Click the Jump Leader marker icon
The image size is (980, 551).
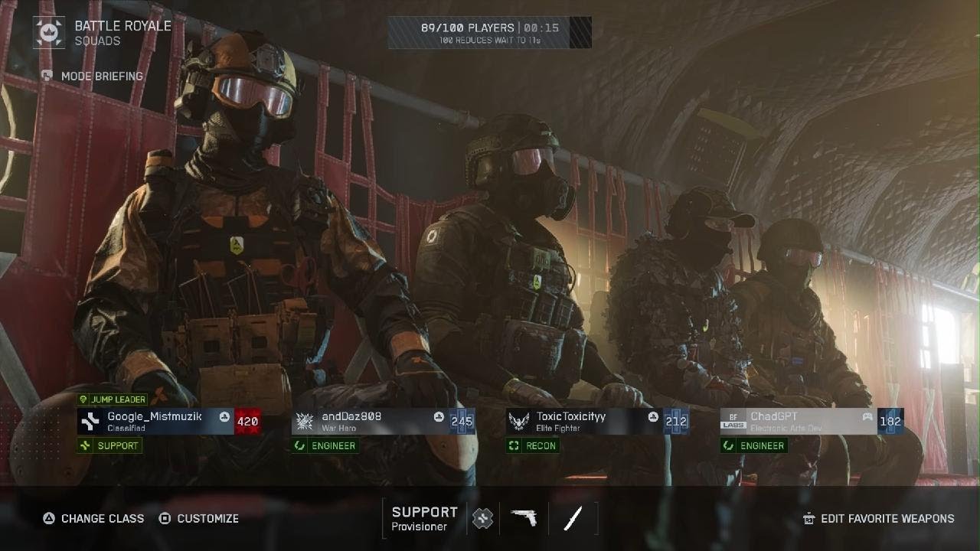click(x=83, y=399)
